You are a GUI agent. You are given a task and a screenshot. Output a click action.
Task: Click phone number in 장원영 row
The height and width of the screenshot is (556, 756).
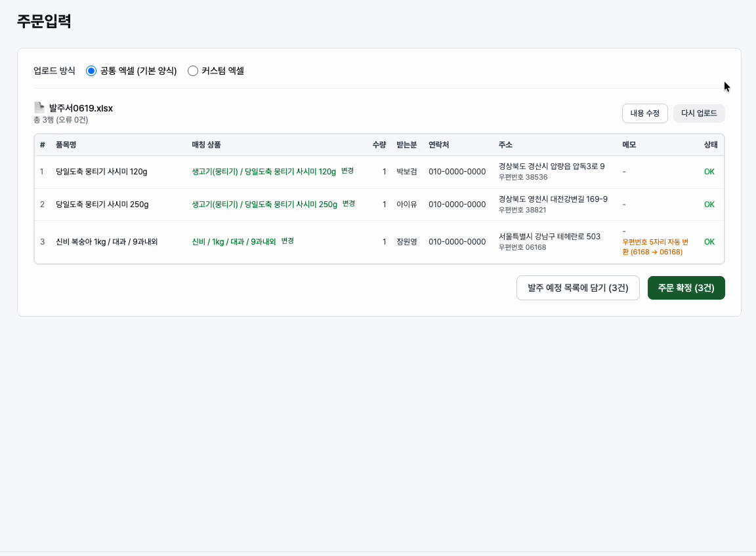coord(457,242)
